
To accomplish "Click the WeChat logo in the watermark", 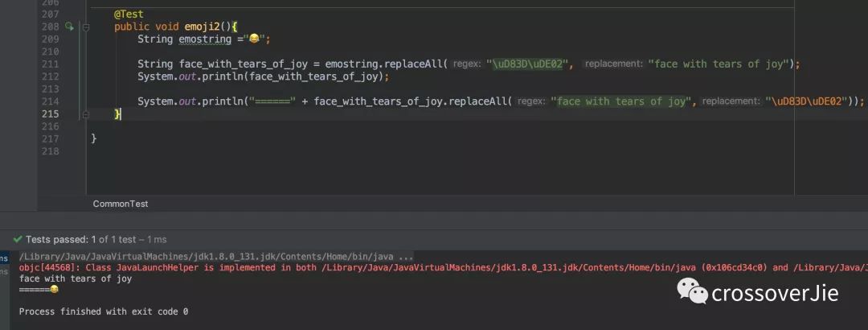I will coord(692,291).
